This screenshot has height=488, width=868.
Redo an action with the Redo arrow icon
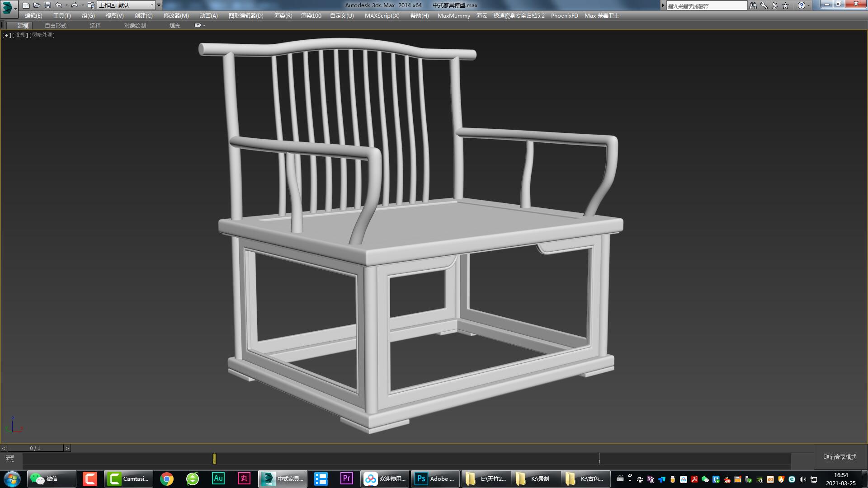pyautogui.click(x=75, y=5)
